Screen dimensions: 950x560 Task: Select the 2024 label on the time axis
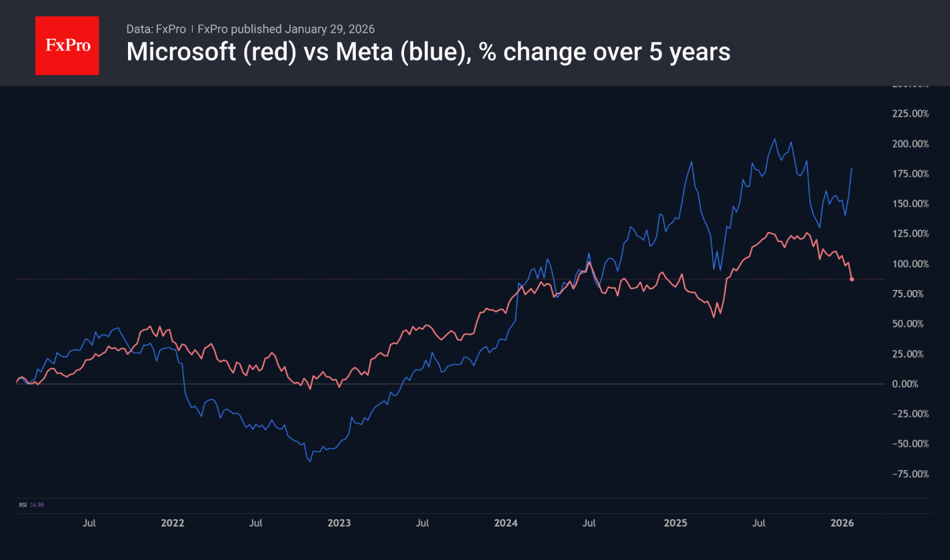click(506, 523)
